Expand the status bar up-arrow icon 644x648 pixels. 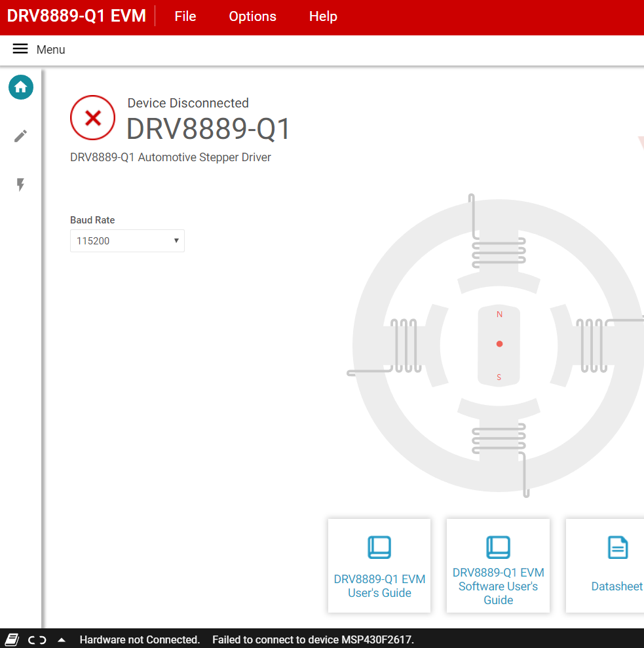(62, 639)
